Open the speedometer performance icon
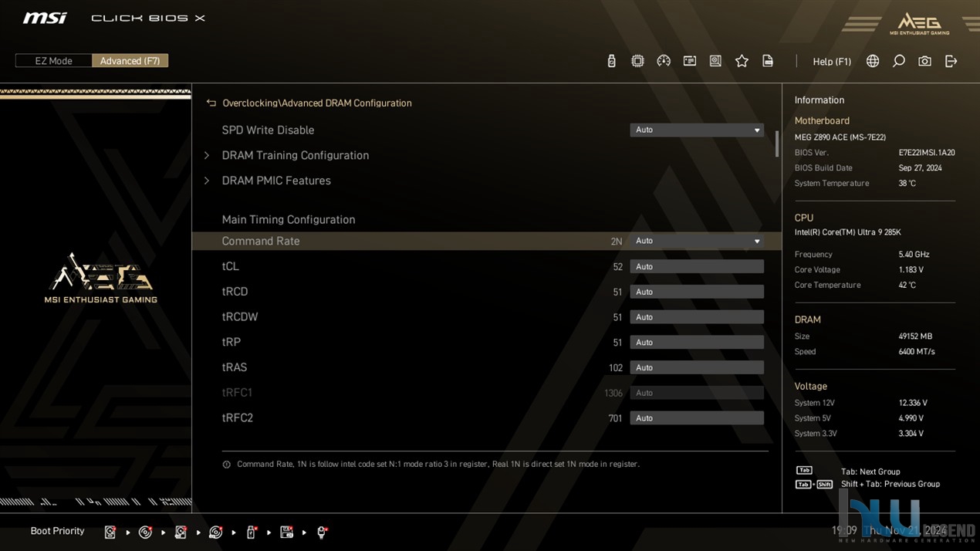The width and height of the screenshot is (980, 551). (x=664, y=61)
